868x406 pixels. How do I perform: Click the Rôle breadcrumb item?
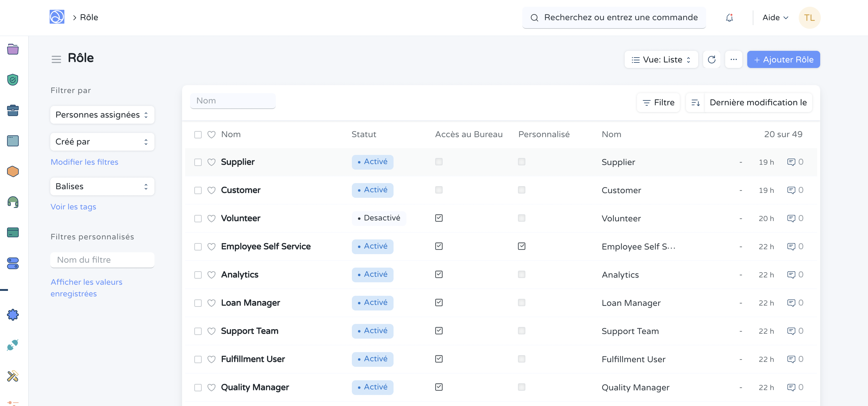point(89,17)
